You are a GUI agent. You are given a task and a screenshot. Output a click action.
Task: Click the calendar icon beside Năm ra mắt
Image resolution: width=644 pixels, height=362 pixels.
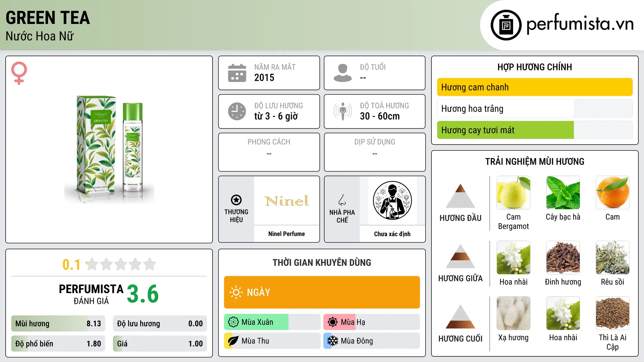[x=237, y=73]
